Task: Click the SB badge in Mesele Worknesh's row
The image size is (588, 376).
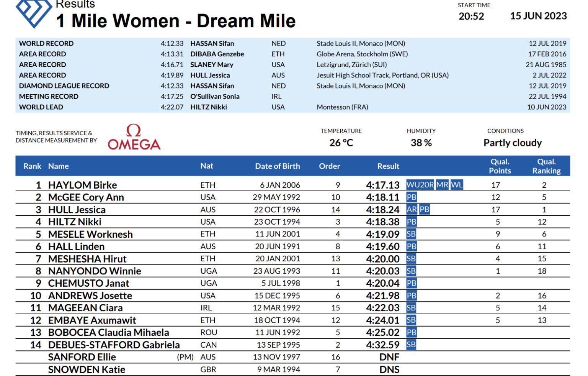Action: (x=411, y=234)
